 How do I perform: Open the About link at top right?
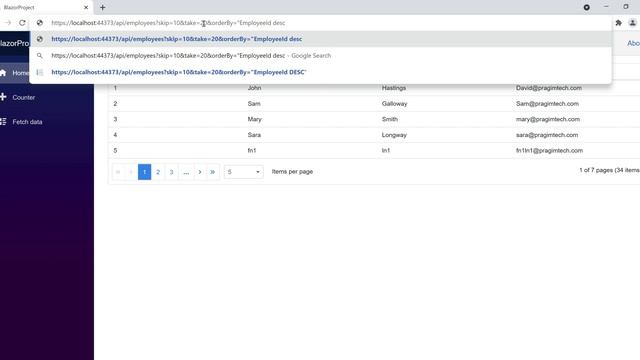[x=633, y=43]
